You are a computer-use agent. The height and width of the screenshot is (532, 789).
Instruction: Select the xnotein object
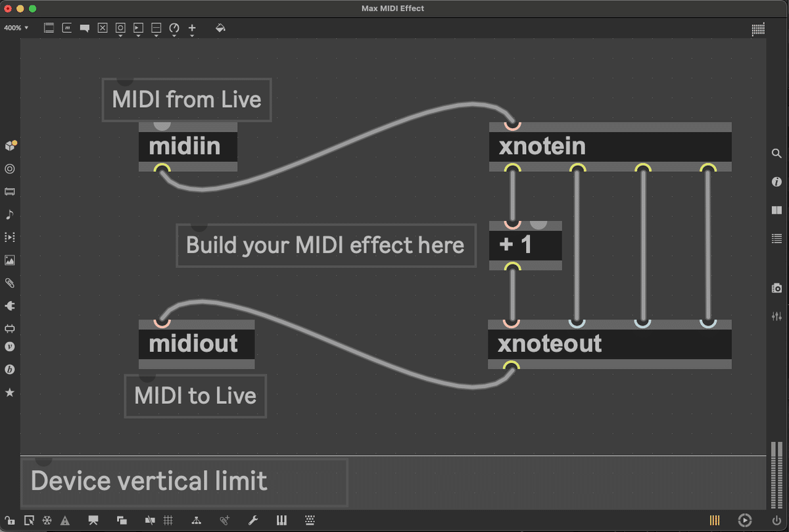[610, 146]
